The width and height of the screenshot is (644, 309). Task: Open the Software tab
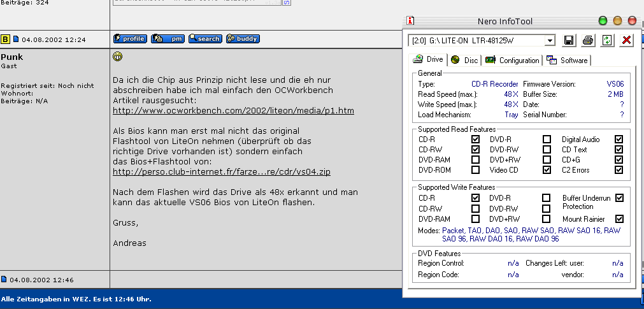tap(567, 61)
